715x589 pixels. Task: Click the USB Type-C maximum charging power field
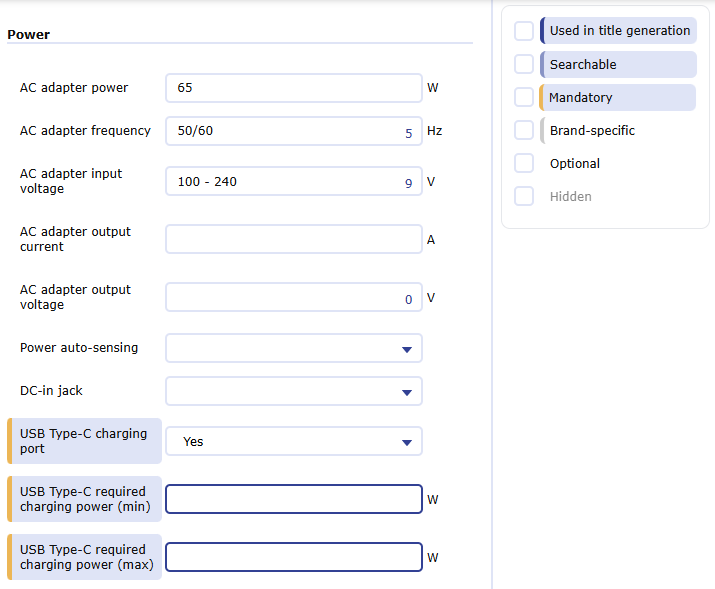[294, 557]
